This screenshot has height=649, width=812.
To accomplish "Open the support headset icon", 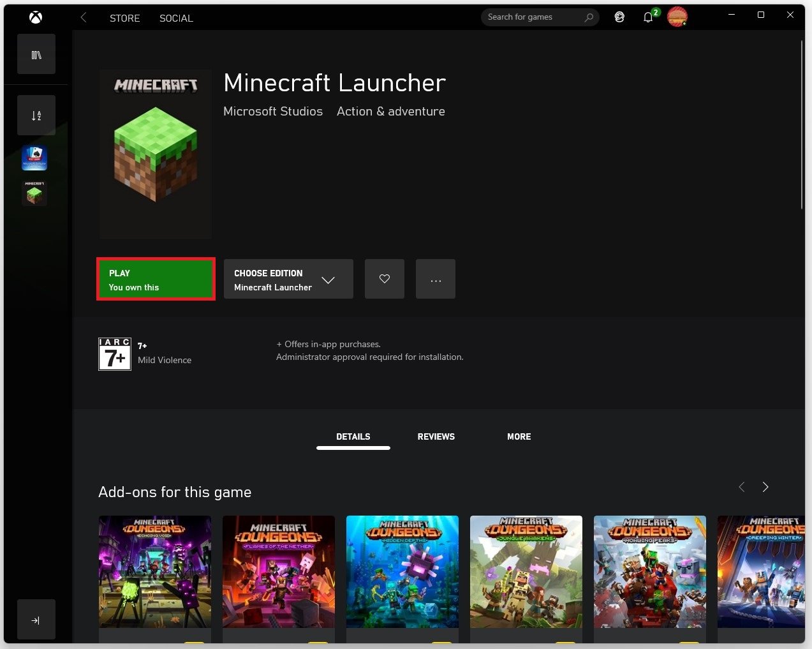I will click(619, 17).
